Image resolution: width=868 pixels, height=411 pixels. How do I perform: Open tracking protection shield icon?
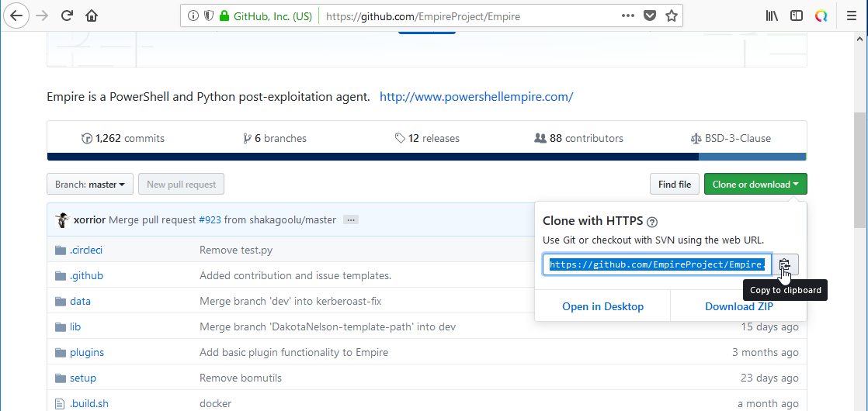209,16
